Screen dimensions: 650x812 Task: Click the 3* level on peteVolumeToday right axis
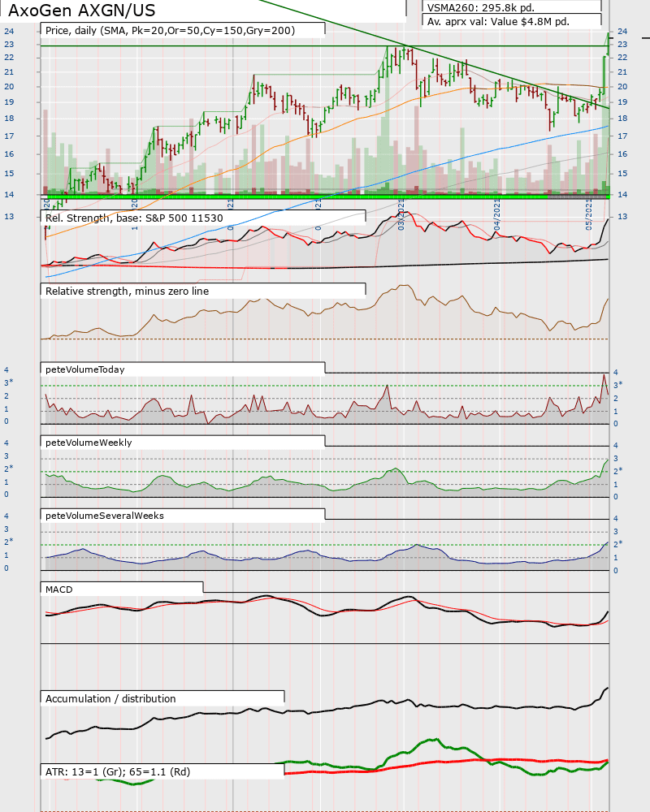click(617, 385)
